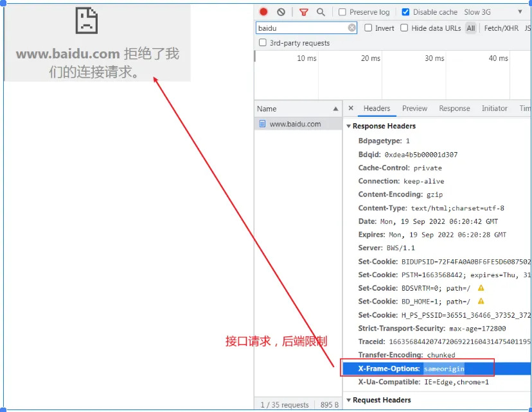Close the request details pane

pyautogui.click(x=350, y=108)
